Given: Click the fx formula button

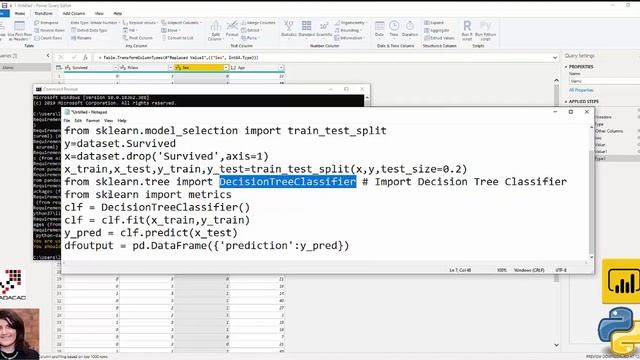Looking at the screenshot, I should (85, 58).
